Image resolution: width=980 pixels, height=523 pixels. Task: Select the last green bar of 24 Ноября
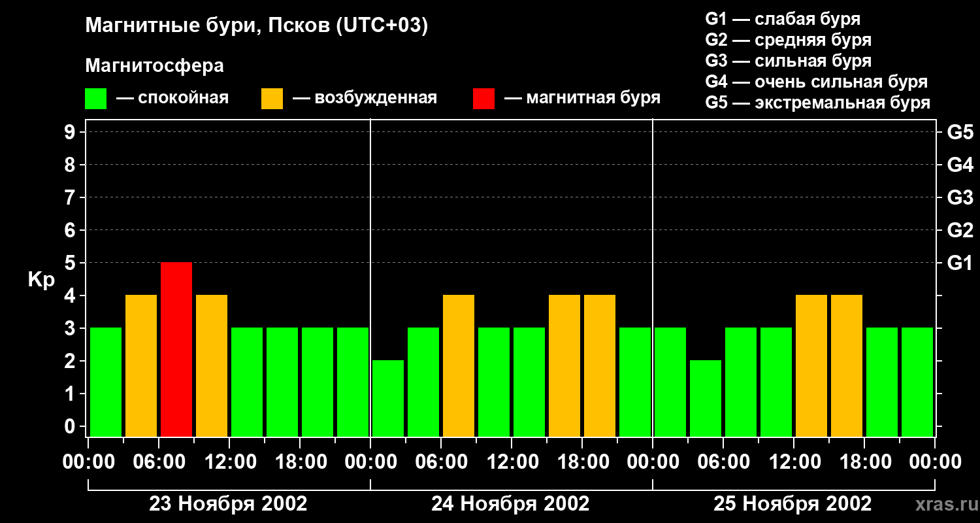(x=635, y=382)
